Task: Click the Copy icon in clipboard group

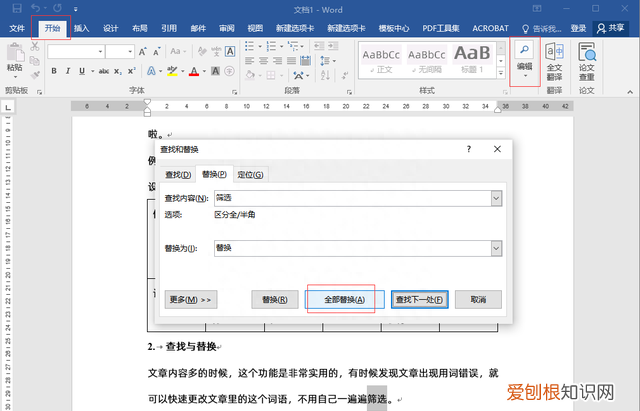Action: tap(35, 61)
